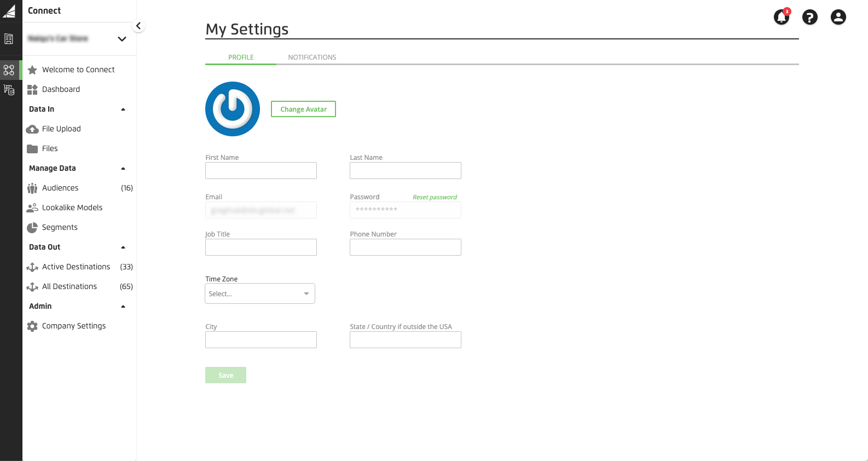Screen dimensions: 868x461
Task: Click the Change Avatar button
Action: point(303,109)
